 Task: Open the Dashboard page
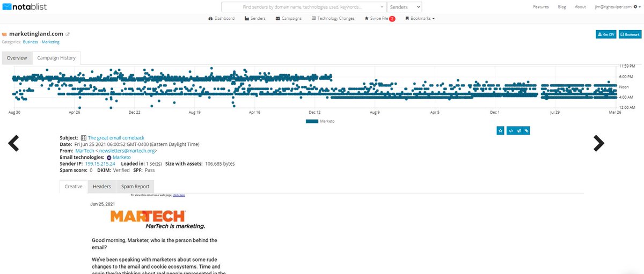[x=221, y=18]
